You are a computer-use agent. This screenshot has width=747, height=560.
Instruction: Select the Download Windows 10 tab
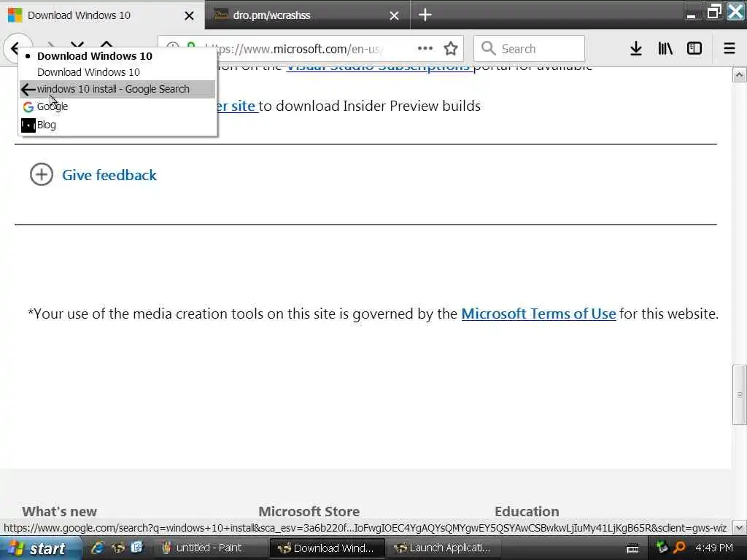coord(102,15)
